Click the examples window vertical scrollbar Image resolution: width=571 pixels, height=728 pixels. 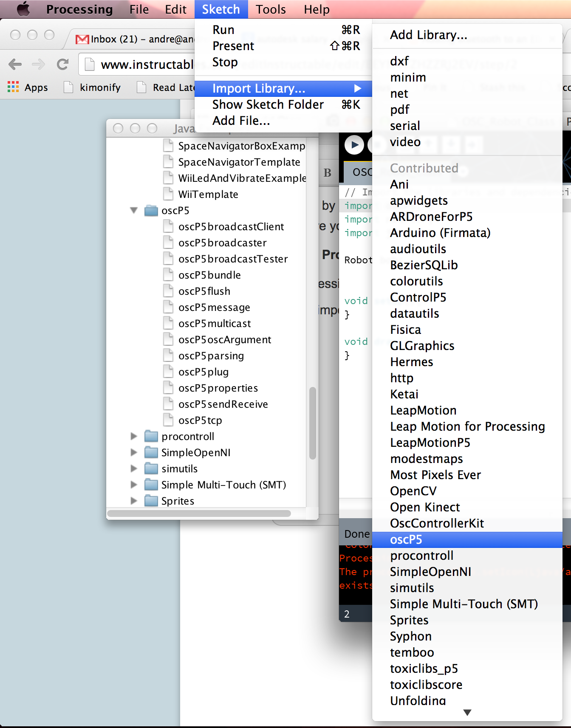pos(312,423)
